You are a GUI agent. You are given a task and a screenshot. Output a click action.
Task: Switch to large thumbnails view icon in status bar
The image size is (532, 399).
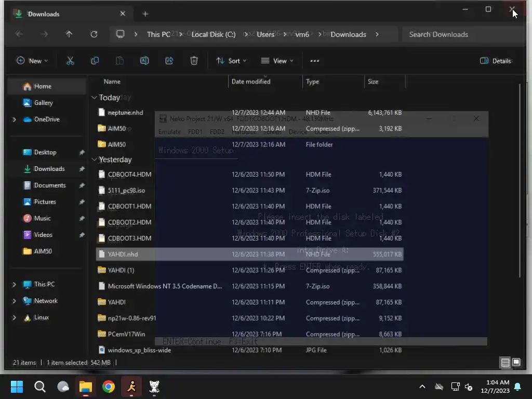[x=516, y=362]
